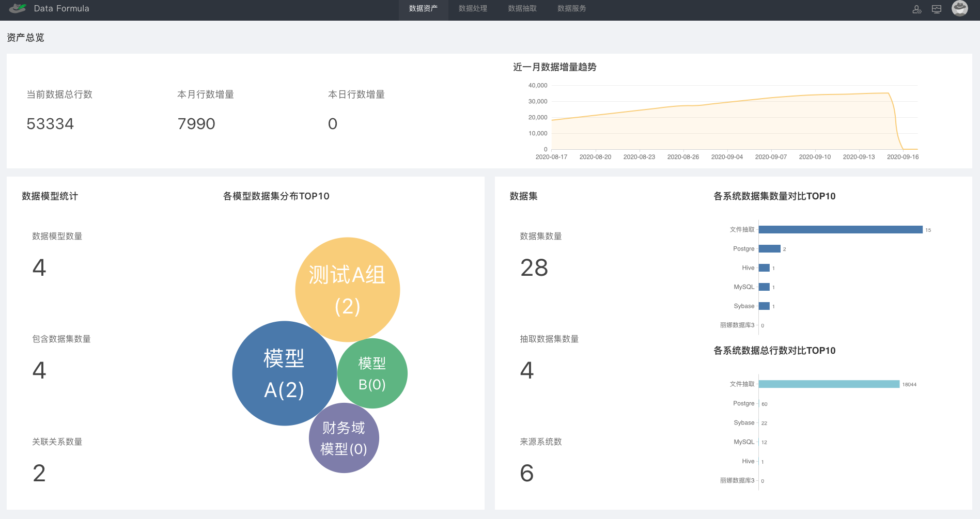
Task: Click the Data Formula logo icon
Action: click(x=18, y=8)
